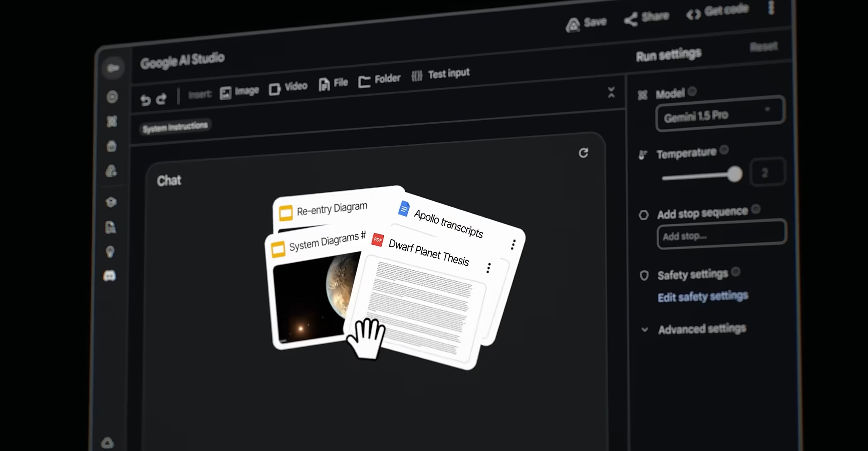Open the Dwarf Planet Thesis options menu

[x=488, y=268]
